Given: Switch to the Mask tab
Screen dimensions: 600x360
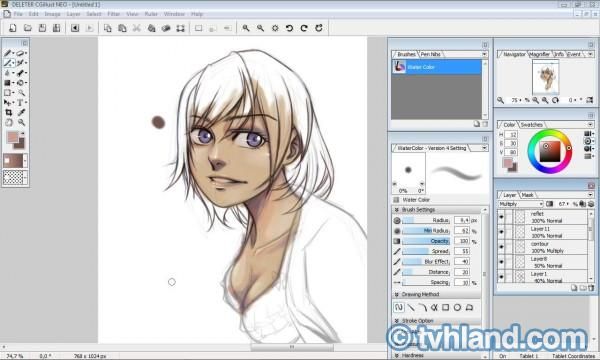Looking at the screenshot, I should (x=527, y=195).
